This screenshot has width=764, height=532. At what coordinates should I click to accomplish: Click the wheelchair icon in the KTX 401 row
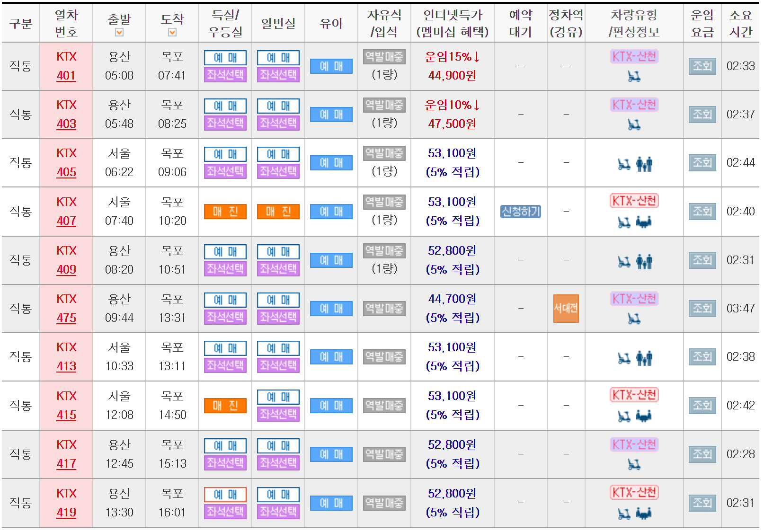[x=634, y=76]
